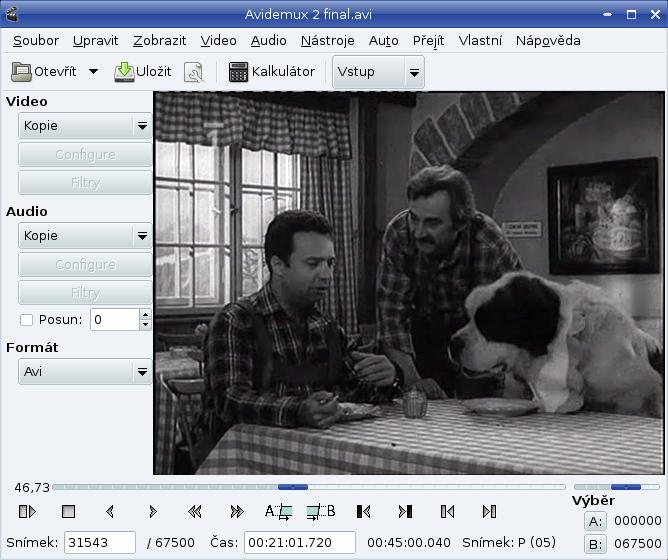Click the Otevřít folder icon
This screenshot has height=560, width=668.
[x=21, y=72]
